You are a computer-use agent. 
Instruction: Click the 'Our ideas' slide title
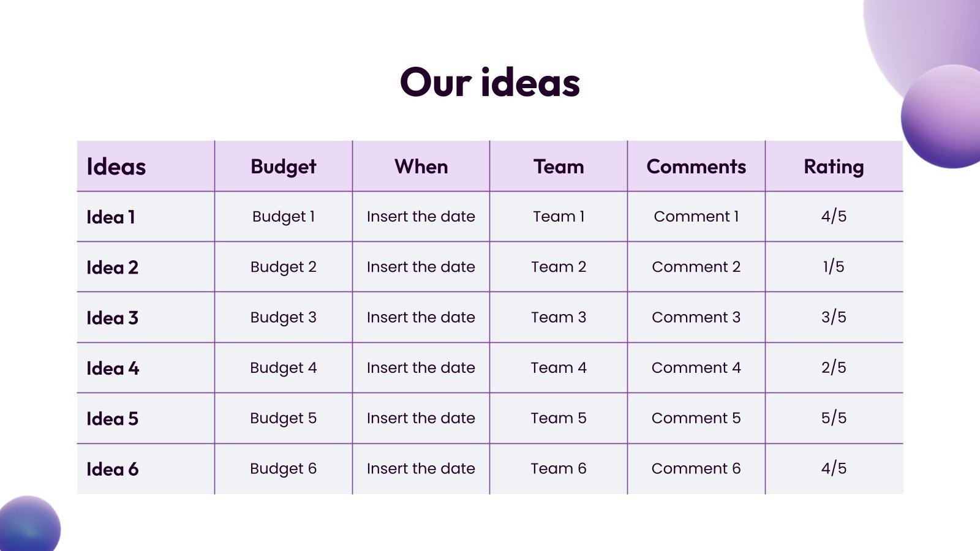pyautogui.click(x=489, y=83)
